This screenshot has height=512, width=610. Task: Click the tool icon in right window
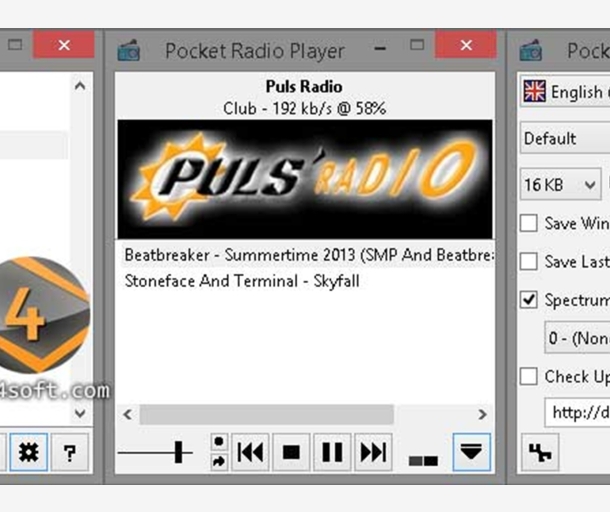[540, 453]
